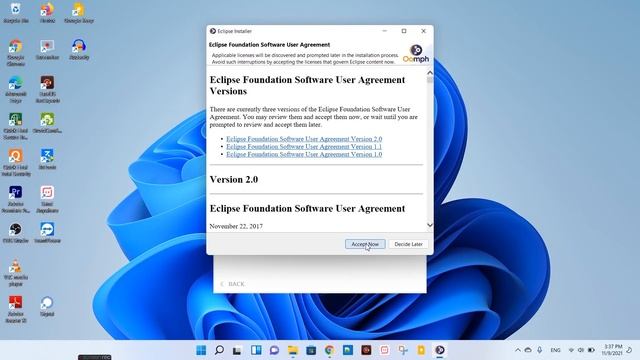The height and width of the screenshot is (360, 640).
Task: Select the Audacity headphones desktop shortcut
Action: [x=79, y=49]
